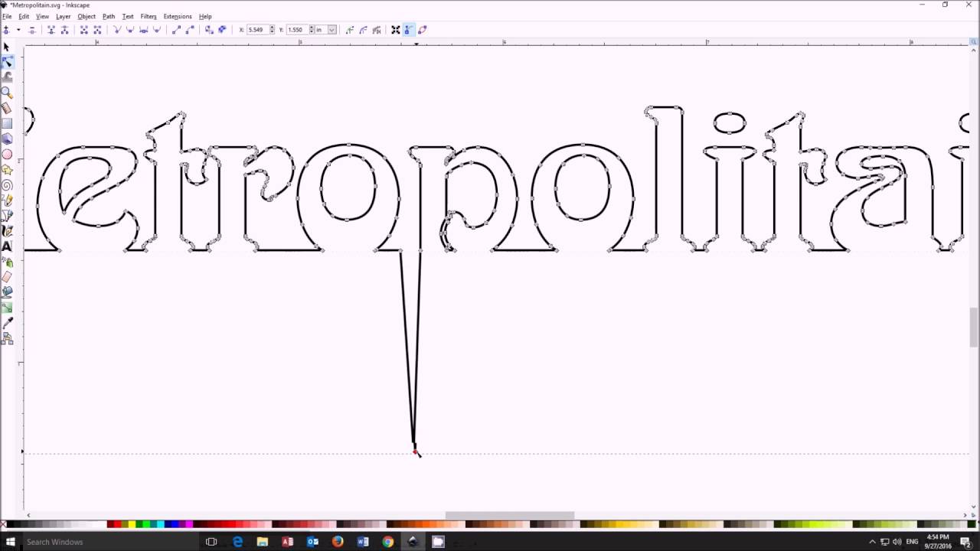
Task: Select the Pencil freehand tool
Action: [7, 200]
